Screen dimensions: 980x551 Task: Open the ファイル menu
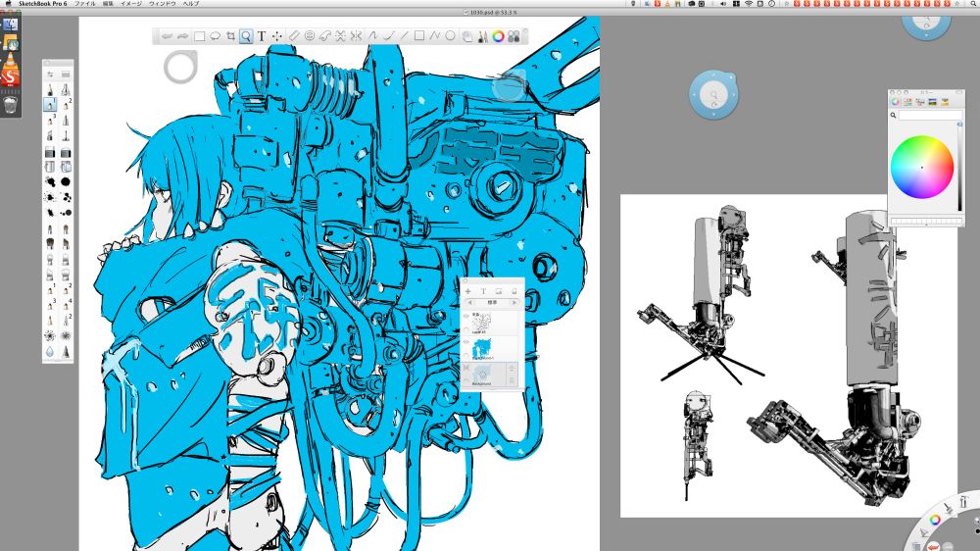click(84, 4)
